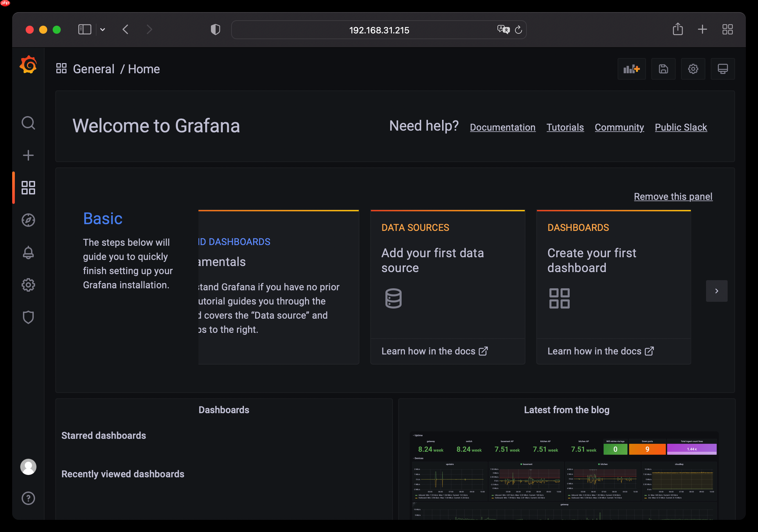Click Learn how in docs under Dashboards
Viewport: 758px width, 532px height.
click(601, 351)
